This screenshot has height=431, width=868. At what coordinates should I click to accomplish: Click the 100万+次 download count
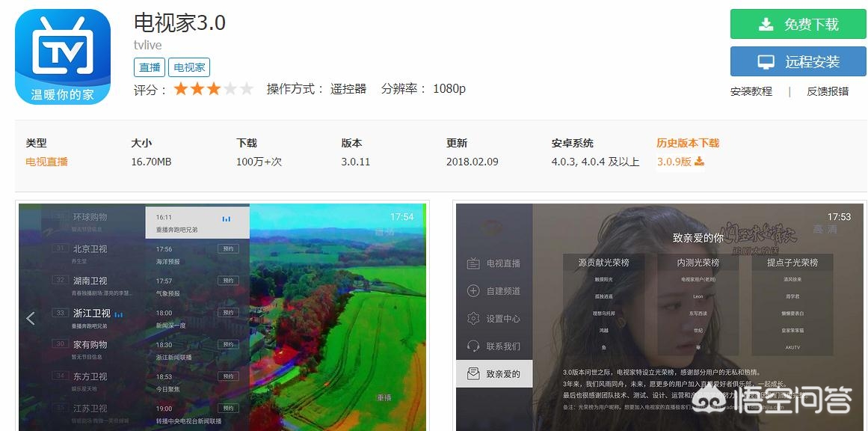(x=259, y=162)
